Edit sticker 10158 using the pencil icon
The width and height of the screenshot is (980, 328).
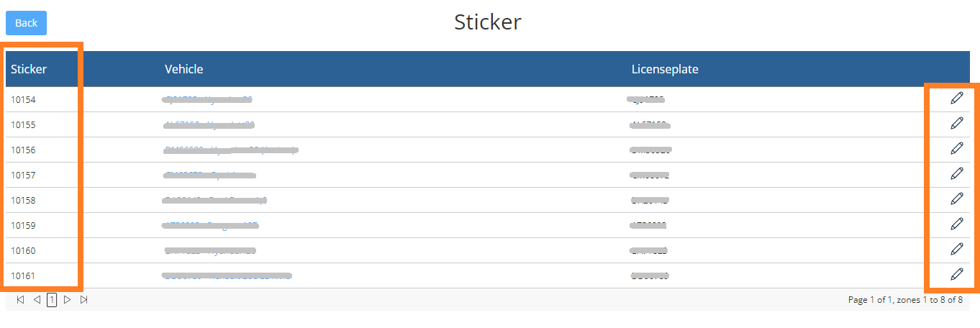coord(956,199)
